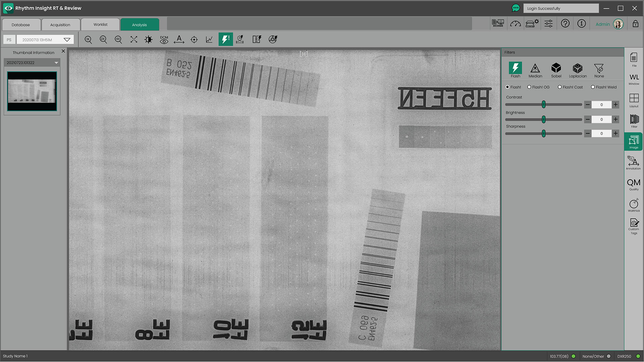Open the Layout sidebar panel
The image size is (644, 362).
634,100
